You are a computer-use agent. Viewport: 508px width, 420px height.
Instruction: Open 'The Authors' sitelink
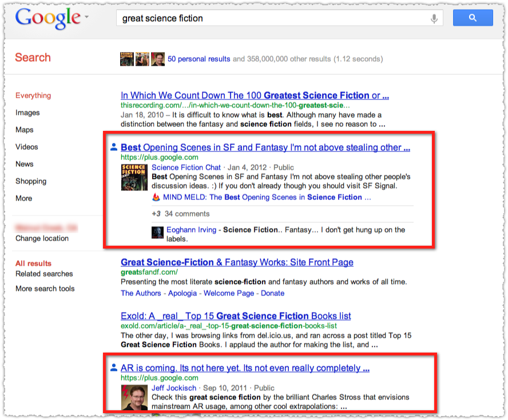(141, 293)
